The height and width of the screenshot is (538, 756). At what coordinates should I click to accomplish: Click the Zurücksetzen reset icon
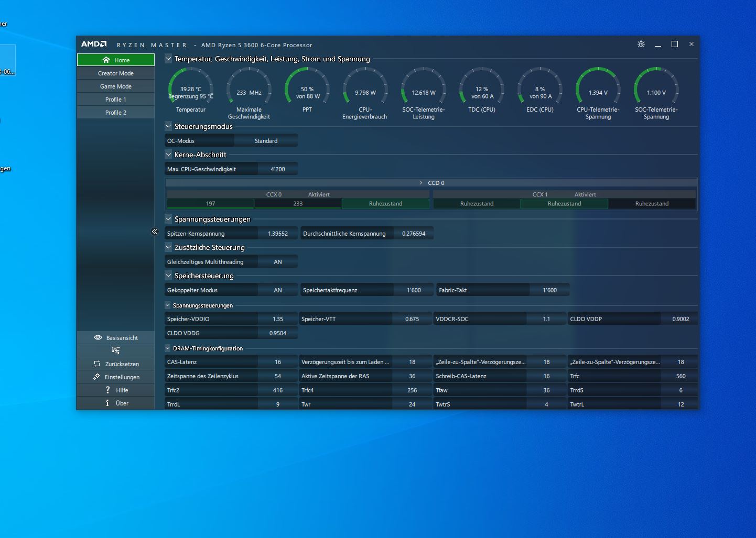[96, 364]
